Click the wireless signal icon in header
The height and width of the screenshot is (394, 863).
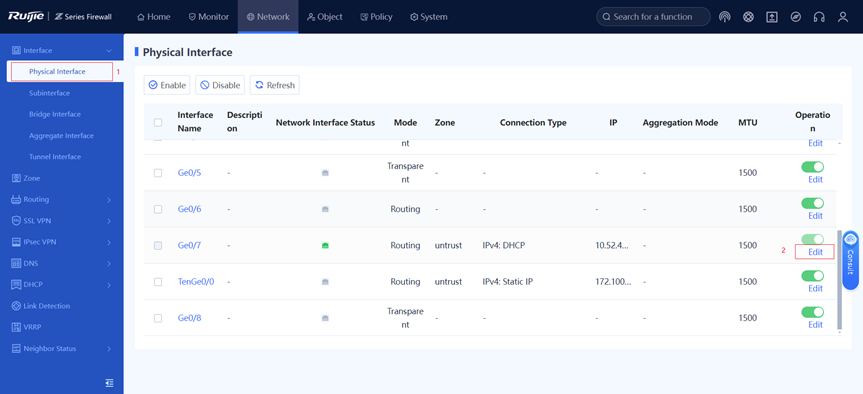click(x=724, y=17)
